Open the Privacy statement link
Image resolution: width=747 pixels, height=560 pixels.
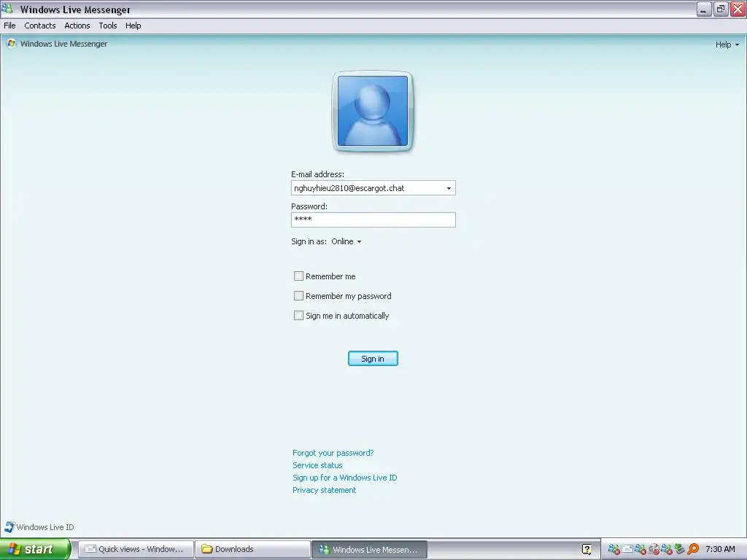(324, 490)
